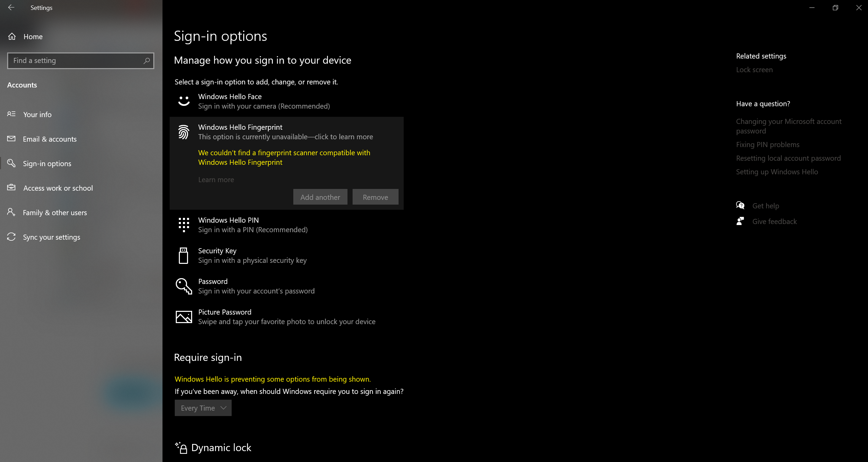Click the Add another fingerprint button

click(x=320, y=197)
